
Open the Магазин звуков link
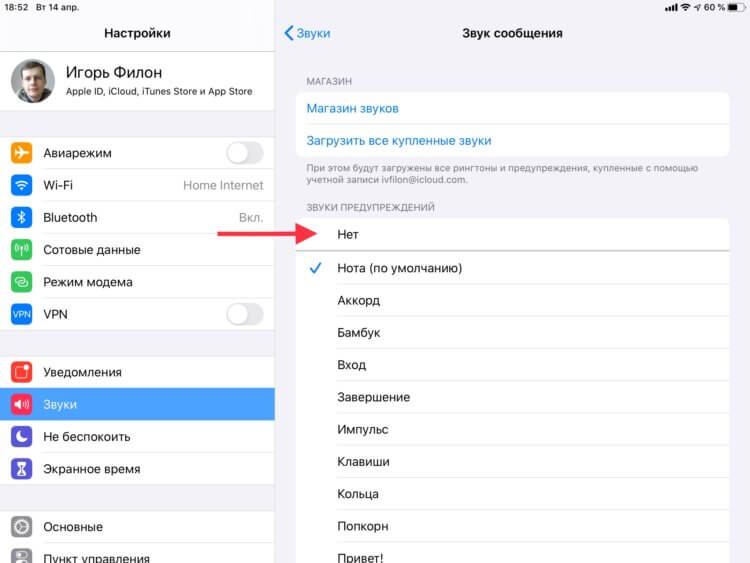click(x=353, y=109)
